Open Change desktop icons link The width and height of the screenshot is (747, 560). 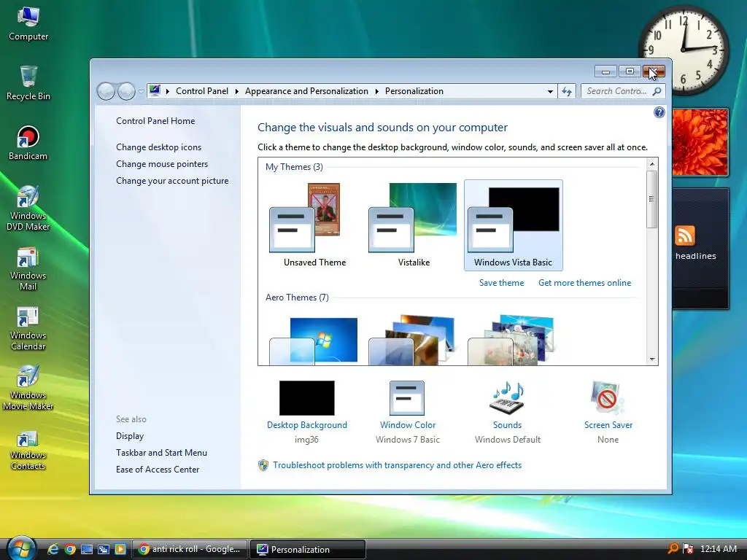pyautogui.click(x=158, y=147)
